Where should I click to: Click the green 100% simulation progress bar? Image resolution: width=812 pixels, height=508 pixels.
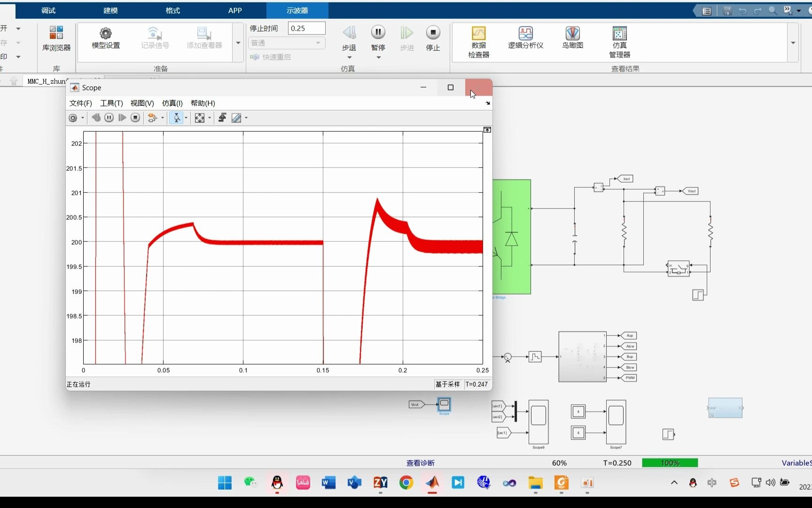(670, 463)
